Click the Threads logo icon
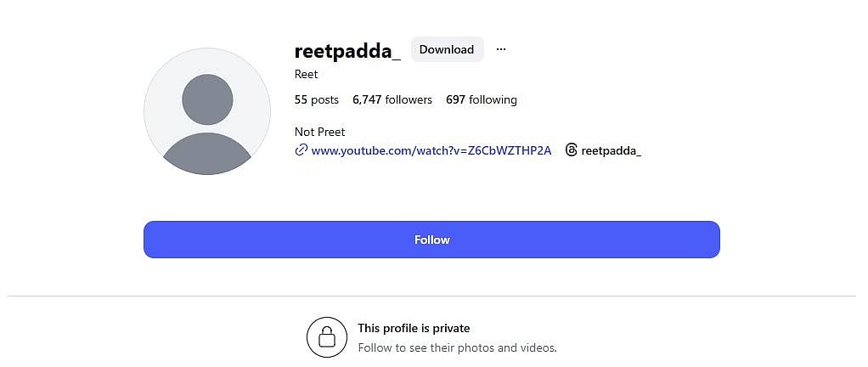This screenshot has height=367, width=868. coord(572,150)
